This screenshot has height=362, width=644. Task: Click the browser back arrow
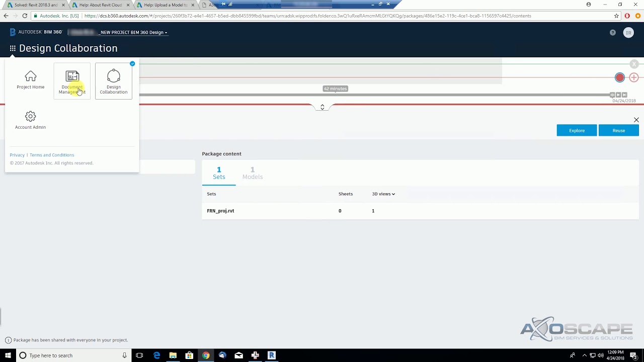click(6, 16)
